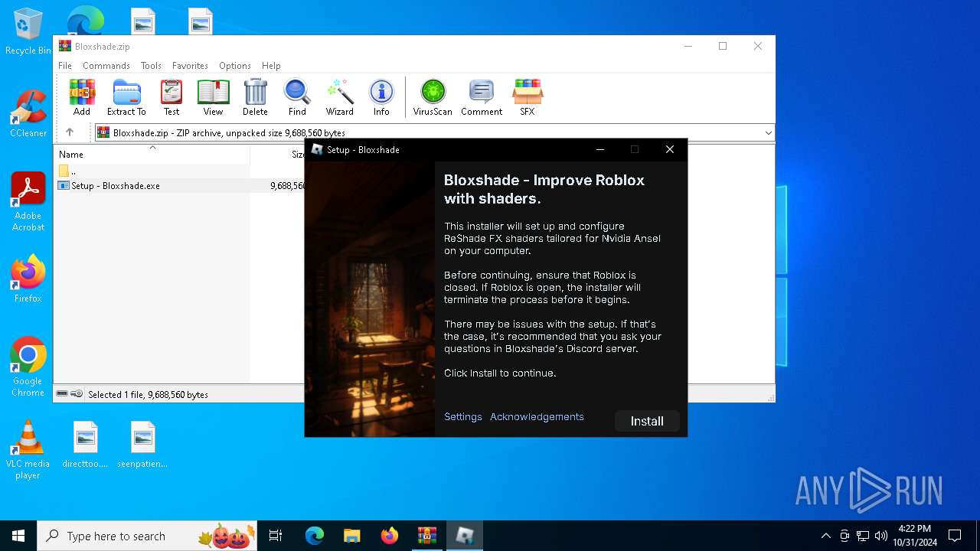Image resolution: width=980 pixels, height=551 pixels.
Task: Show archive Info
Action: tap(381, 97)
